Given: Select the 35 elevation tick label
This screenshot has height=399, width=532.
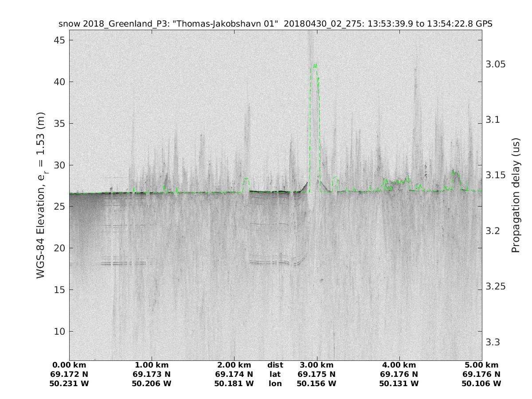Looking at the screenshot, I should coord(59,124).
